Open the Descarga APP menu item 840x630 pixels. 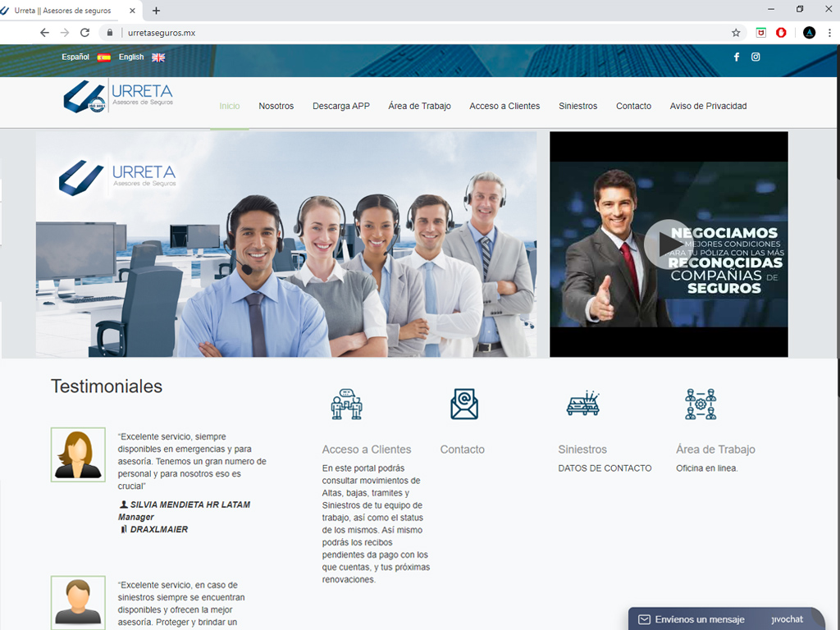340,106
